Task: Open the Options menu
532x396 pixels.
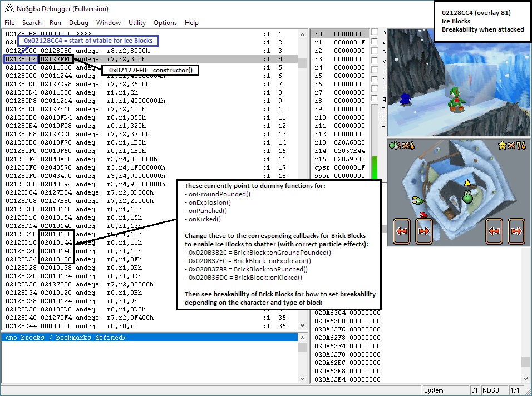Action: coord(165,23)
